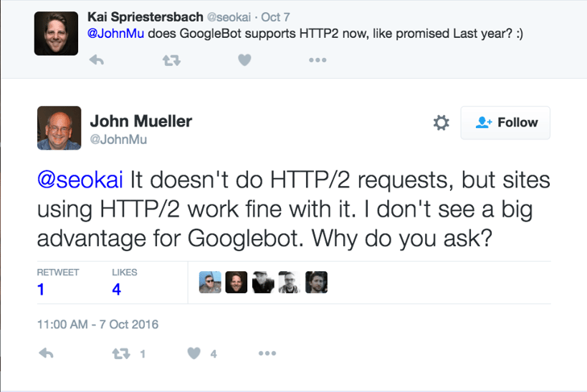Open the 11:00 AM tweet timestamp

[x=97, y=325]
